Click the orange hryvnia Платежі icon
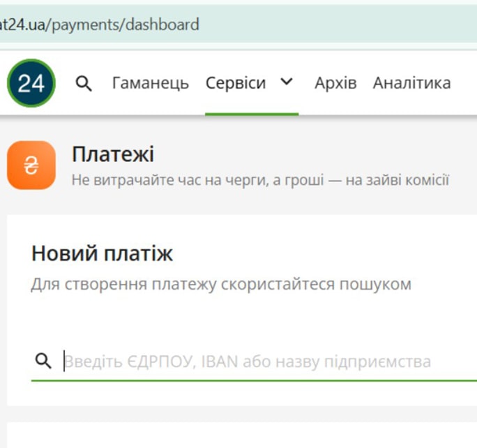Screen dimensions: 477x448 pos(31,165)
